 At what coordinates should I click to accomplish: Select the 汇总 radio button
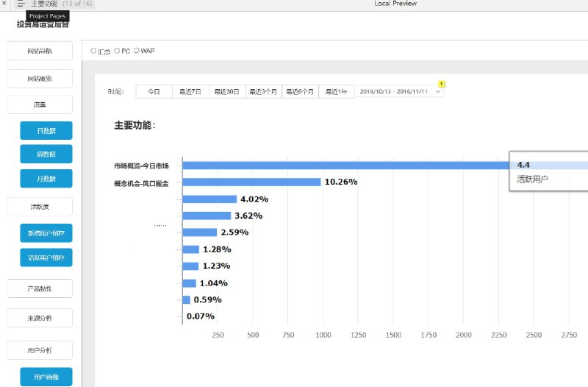click(93, 51)
